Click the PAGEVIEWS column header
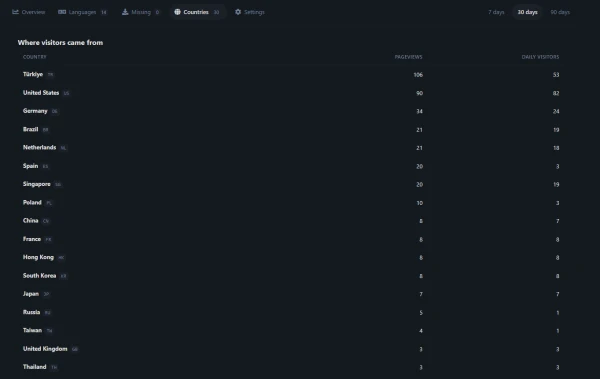600x379 pixels. tap(408, 57)
